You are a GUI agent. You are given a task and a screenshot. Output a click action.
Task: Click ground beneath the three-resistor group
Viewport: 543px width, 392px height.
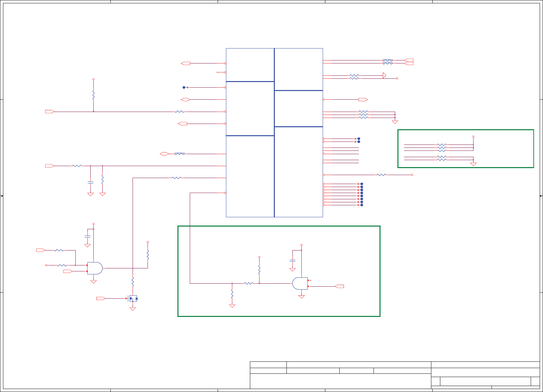point(395,122)
